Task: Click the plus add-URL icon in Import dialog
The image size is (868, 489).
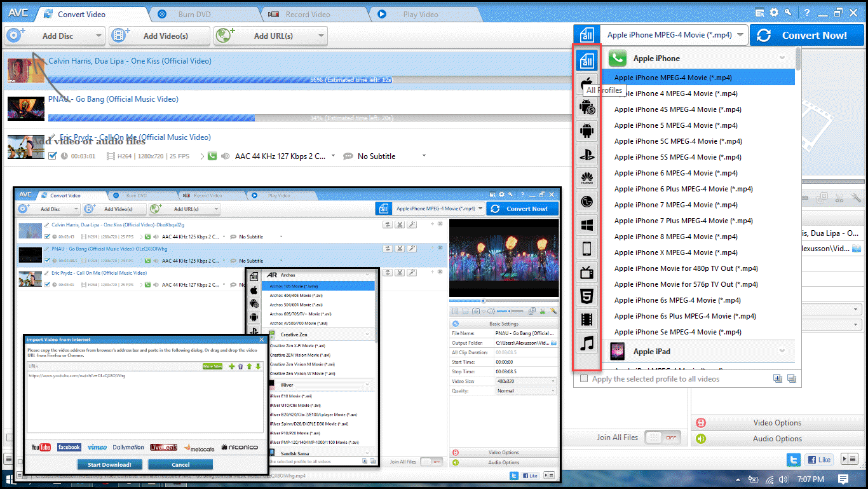Action: pos(232,366)
